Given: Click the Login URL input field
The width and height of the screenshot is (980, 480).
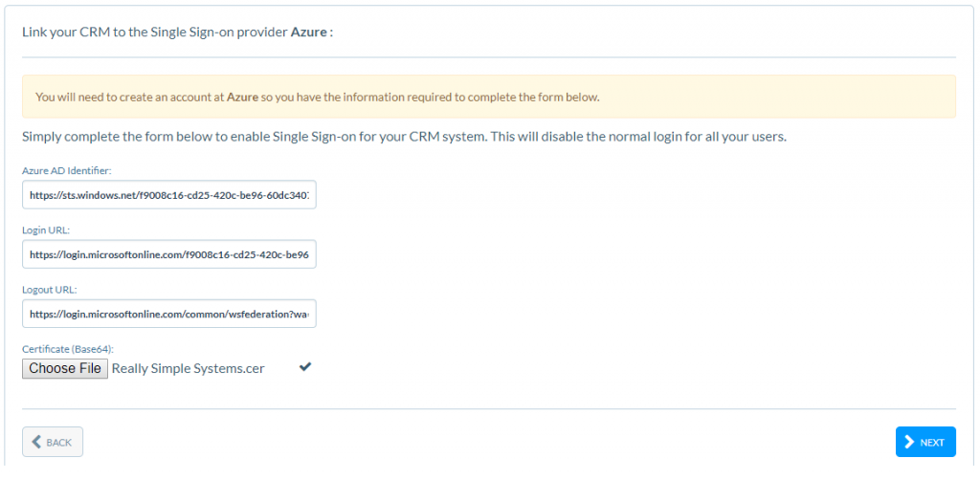Looking at the screenshot, I should (x=168, y=254).
